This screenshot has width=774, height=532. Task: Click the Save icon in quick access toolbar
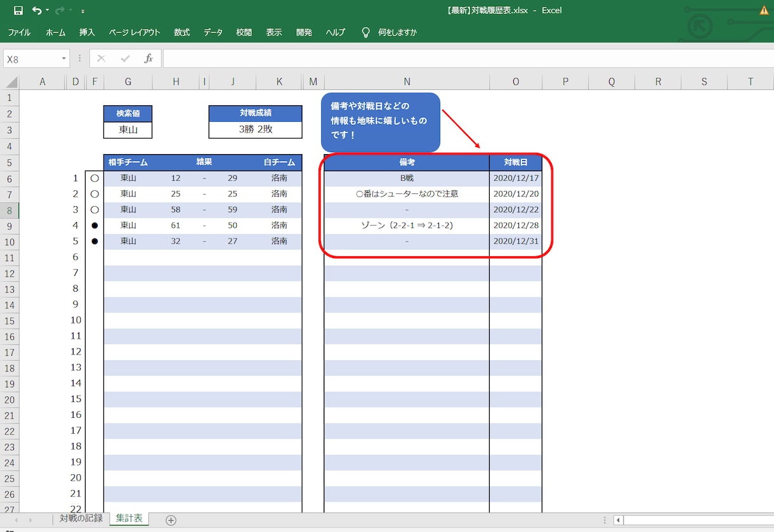[x=18, y=11]
